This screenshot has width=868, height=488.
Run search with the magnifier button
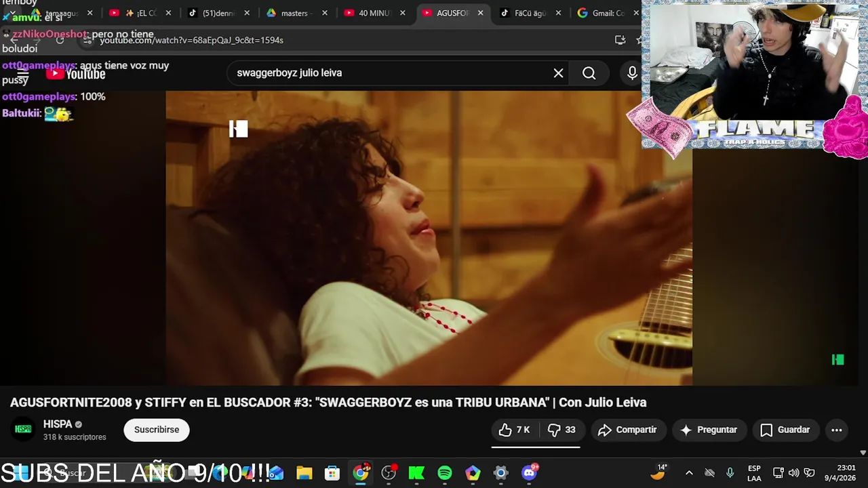tap(589, 73)
